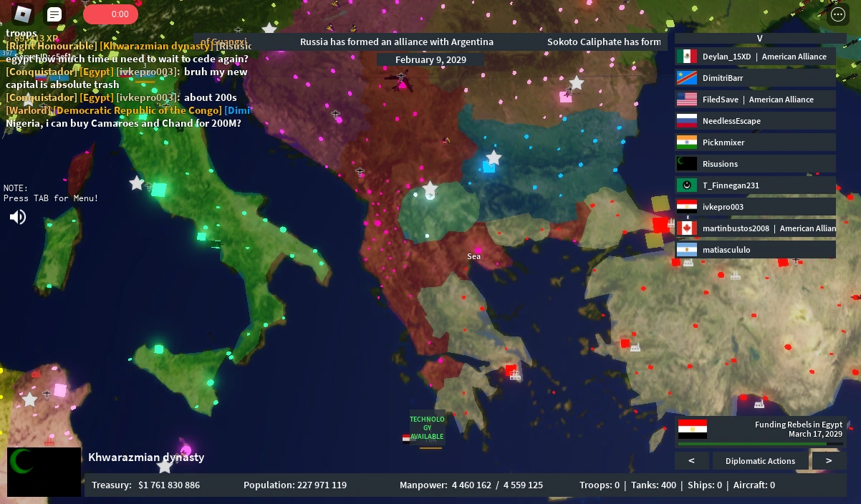The width and height of the screenshot is (861, 504).
Task: Click the left arrow beside Diplomatic Actions
Action: (x=691, y=460)
